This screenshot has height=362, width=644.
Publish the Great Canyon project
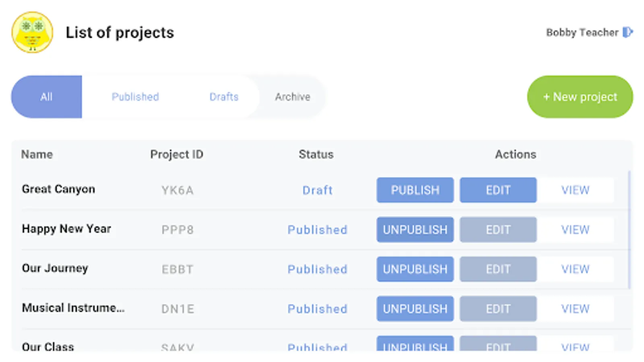click(x=415, y=190)
